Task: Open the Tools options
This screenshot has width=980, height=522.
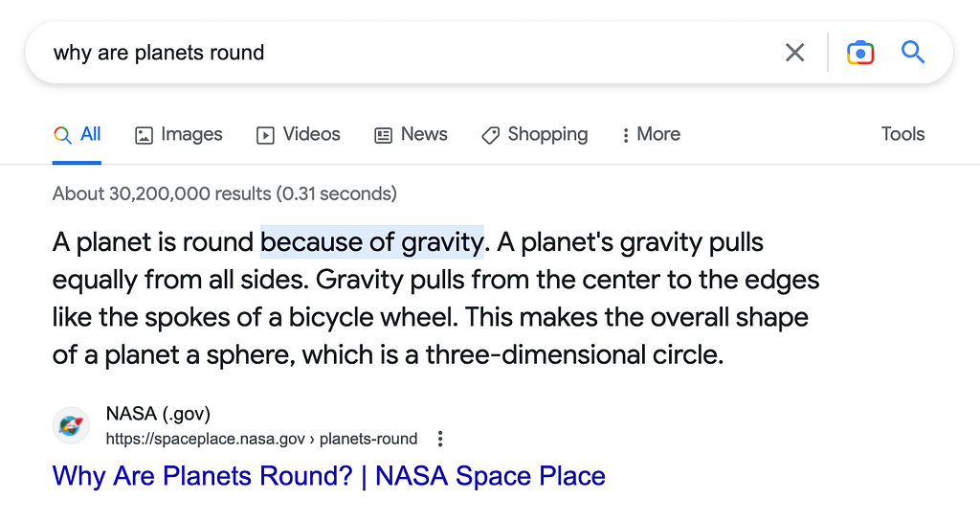Action: click(902, 134)
